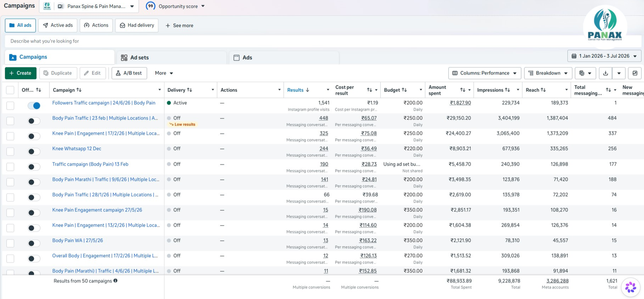Open the Columns: Performance dropdown
This screenshot has height=299, width=644.
(x=485, y=73)
